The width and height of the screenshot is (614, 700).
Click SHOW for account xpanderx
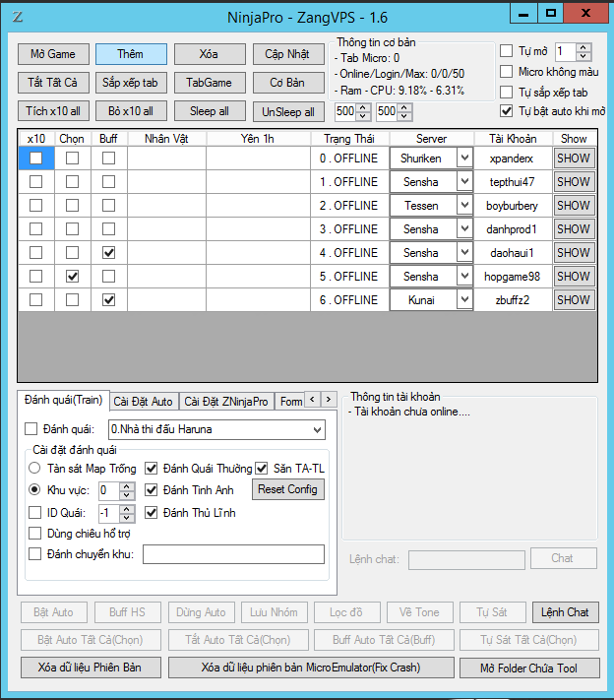click(x=573, y=158)
